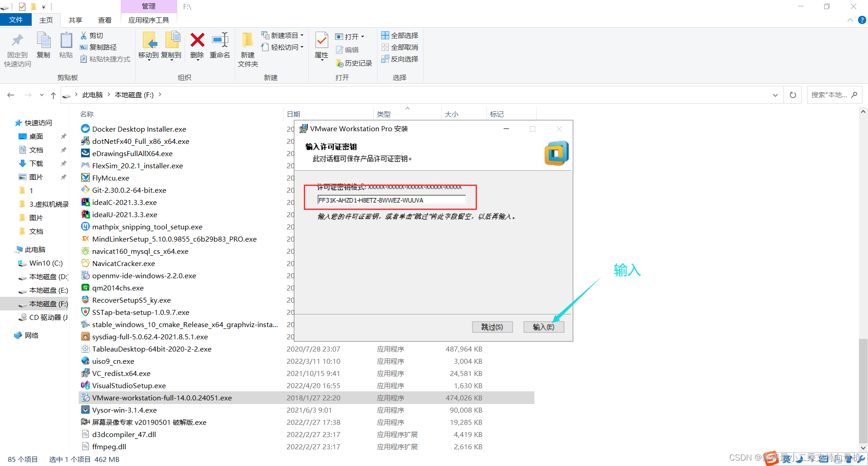Switch to the Home (主页) tab
Viewport: 868px width, 466px height.
pos(46,20)
